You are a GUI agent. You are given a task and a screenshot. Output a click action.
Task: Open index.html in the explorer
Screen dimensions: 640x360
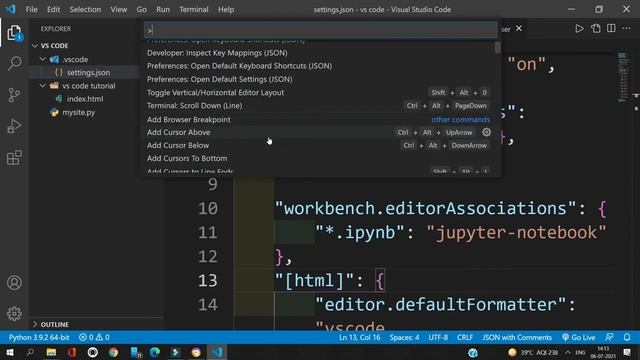pyautogui.click(x=84, y=99)
